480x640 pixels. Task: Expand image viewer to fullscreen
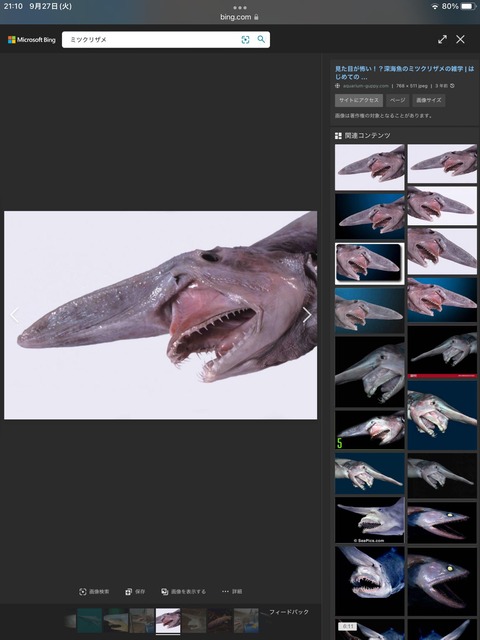coord(442,39)
